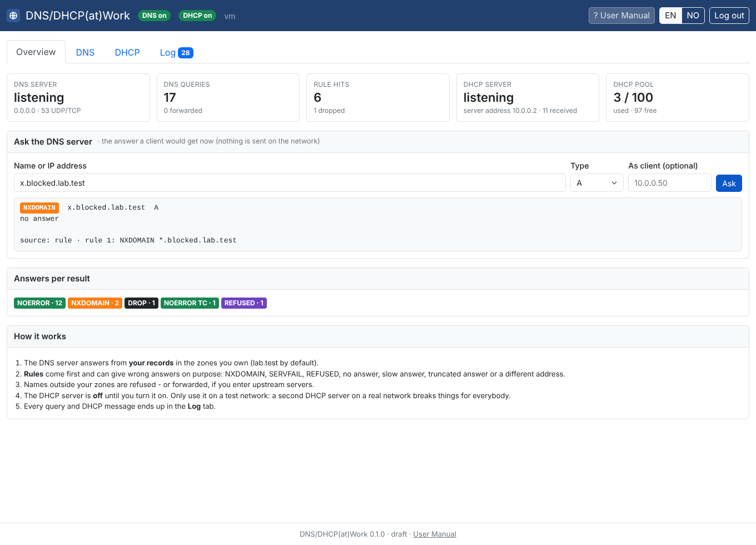Focus the As client optional field

[670, 183]
